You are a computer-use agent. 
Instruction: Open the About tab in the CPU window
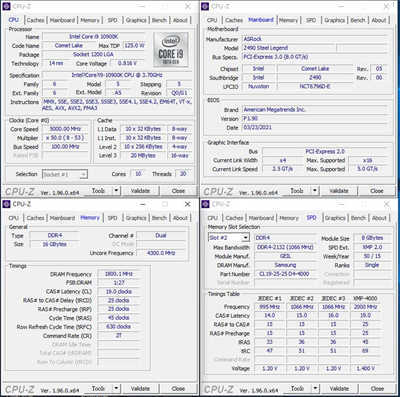click(x=180, y=20)
